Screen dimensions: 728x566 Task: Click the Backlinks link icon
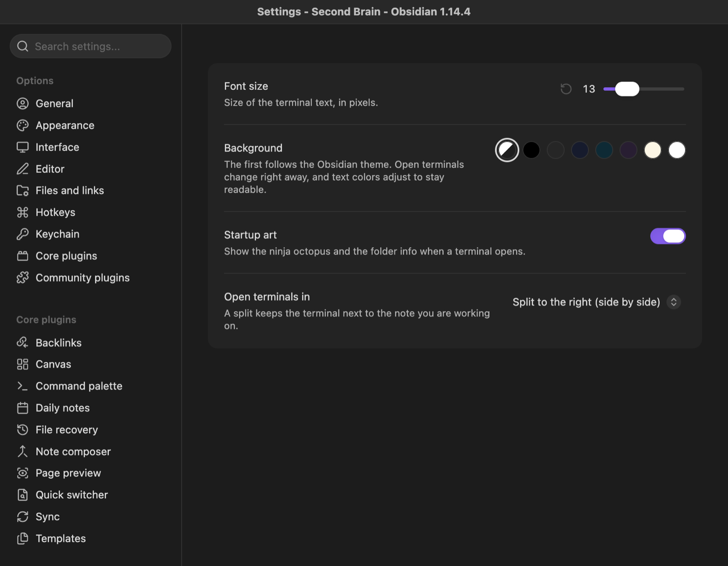pyautogui.click(x=22, y=343)
